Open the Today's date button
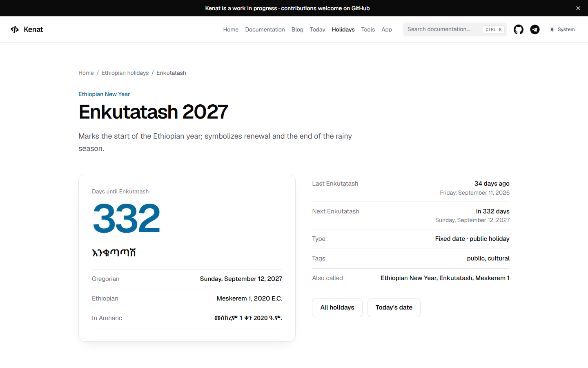588x368 pixels. pos(394,307)
